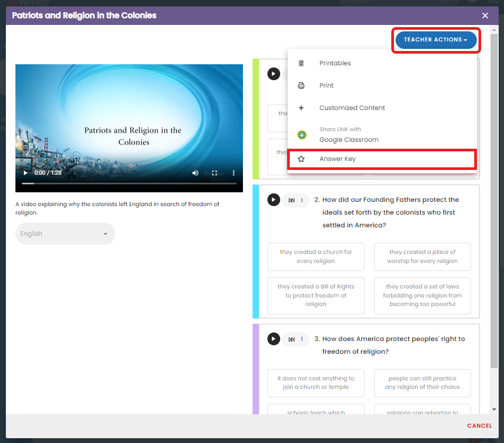Choose 'they created a church for every religion'

pyautogui.click(x=316, y=257)
